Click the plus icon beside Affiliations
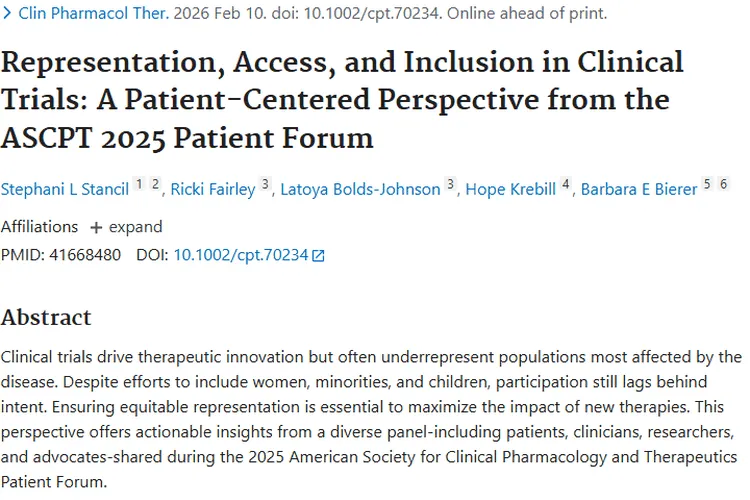 pos(96,227)
